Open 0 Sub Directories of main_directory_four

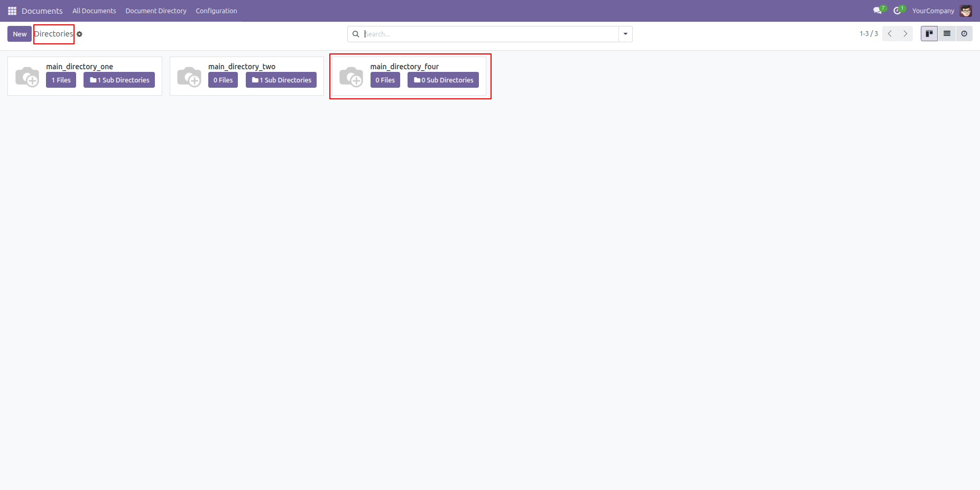(x=443, y=80)
